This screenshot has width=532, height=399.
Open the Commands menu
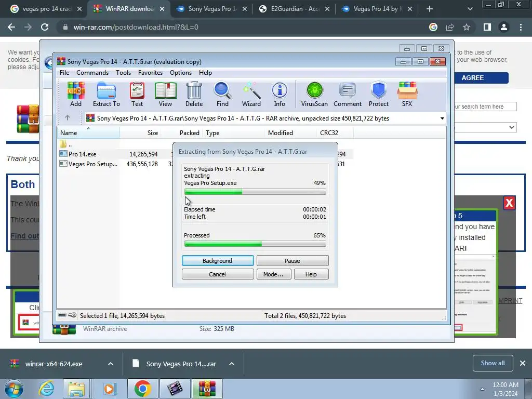pos(92,73)
